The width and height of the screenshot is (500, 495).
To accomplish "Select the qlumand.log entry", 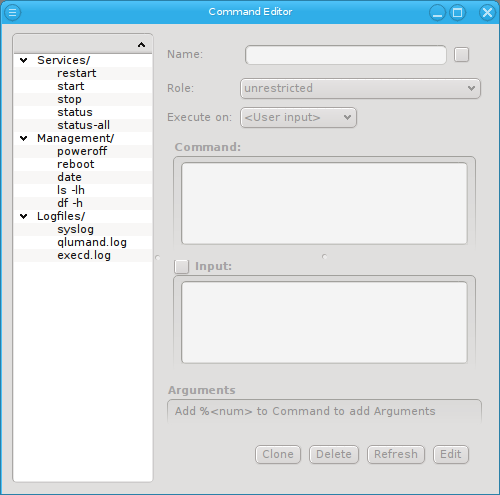I will 92,242.
